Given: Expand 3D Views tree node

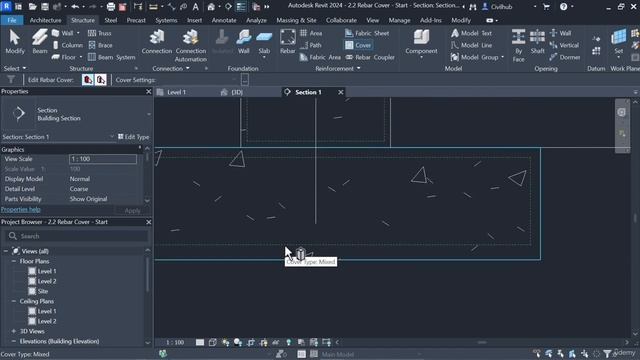Looking at the screenshot, I should point(14,331).
